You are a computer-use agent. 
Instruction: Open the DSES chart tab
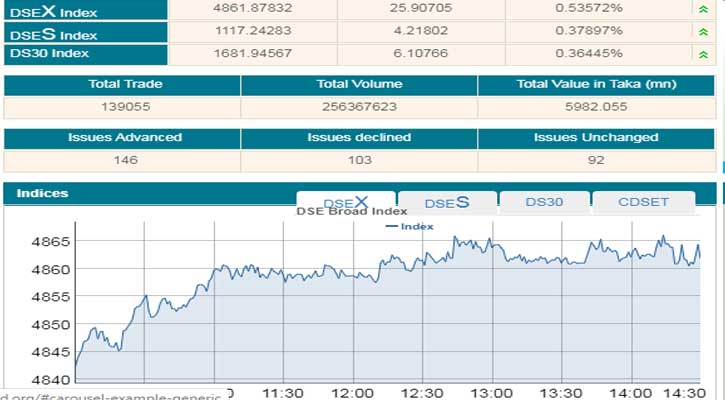(x=446, y=203)
